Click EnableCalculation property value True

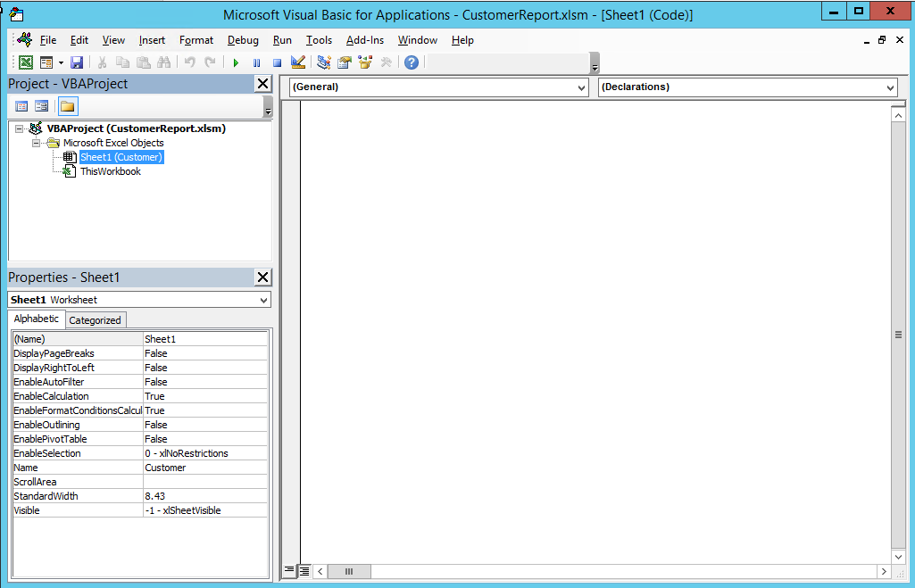click(205, 396)
